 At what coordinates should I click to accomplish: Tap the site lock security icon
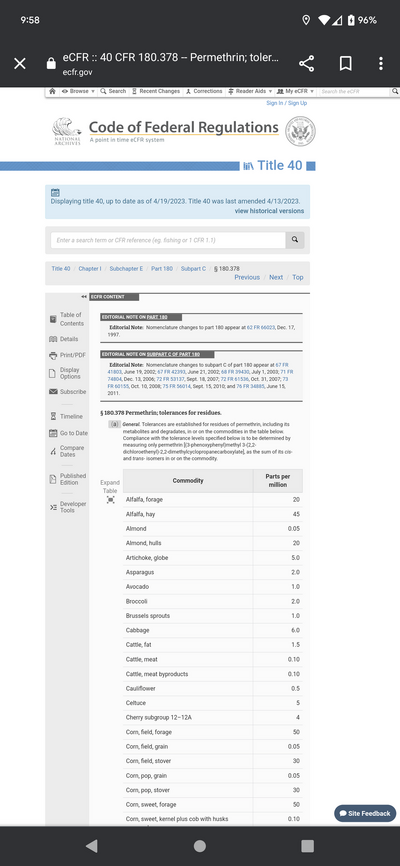coord(51,64)
